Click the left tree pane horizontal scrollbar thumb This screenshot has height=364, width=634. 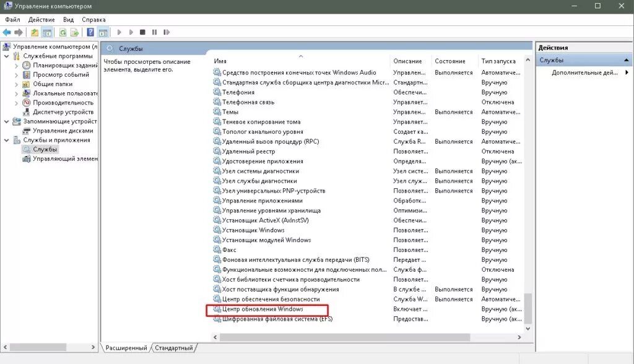tap(38, 347)
